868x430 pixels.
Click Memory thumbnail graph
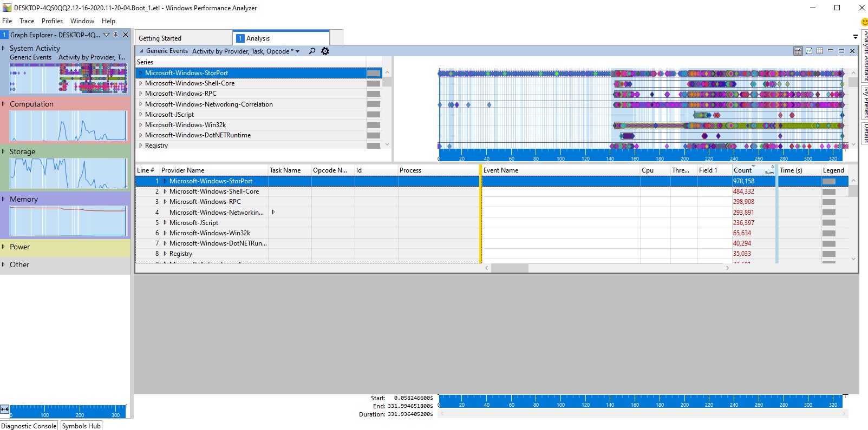(x=68, y=221)
